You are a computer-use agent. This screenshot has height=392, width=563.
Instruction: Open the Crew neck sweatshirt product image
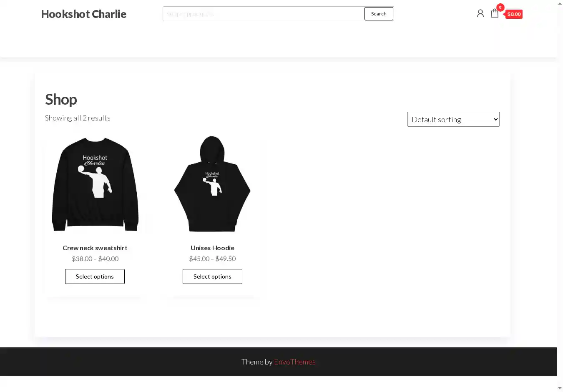coord(95,184)
